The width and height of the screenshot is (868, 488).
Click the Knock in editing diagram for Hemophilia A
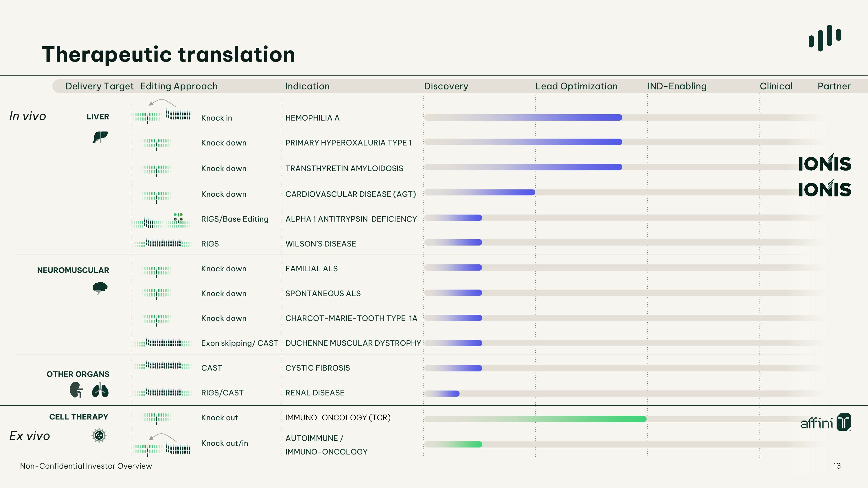[162, 112]
